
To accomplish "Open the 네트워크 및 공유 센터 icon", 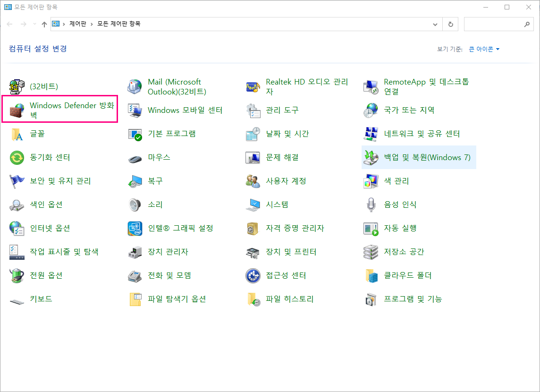I will click(x=371, y=134).
